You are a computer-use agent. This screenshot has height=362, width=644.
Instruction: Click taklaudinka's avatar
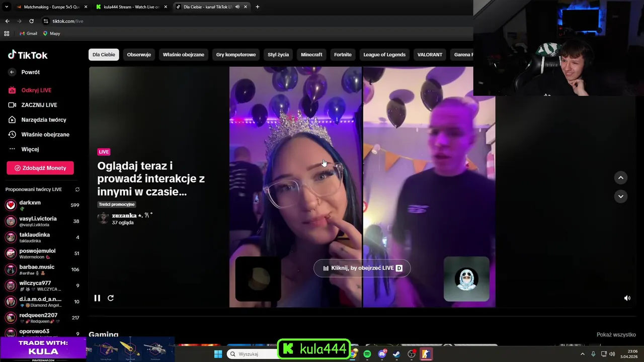tap(11, 237)
